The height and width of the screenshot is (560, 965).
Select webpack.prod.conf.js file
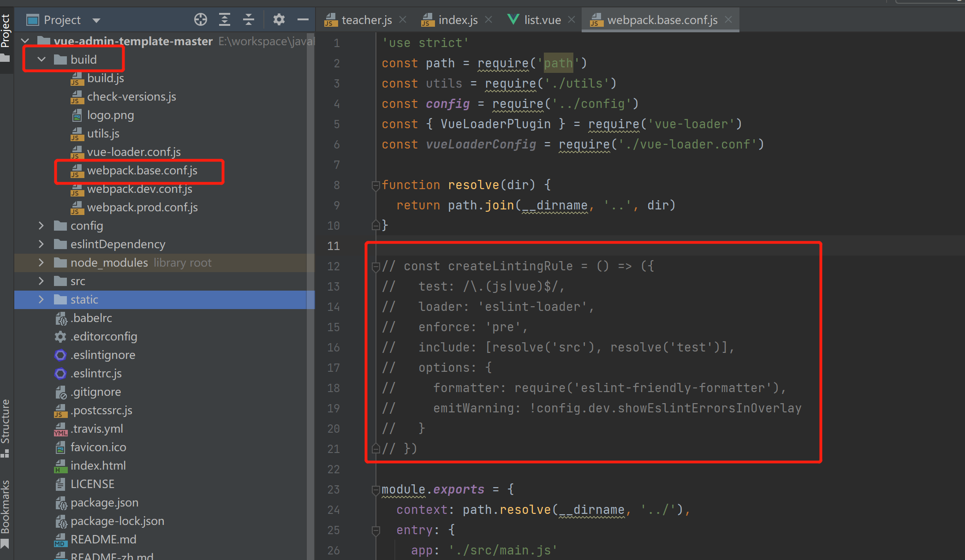tap(143, 208)
